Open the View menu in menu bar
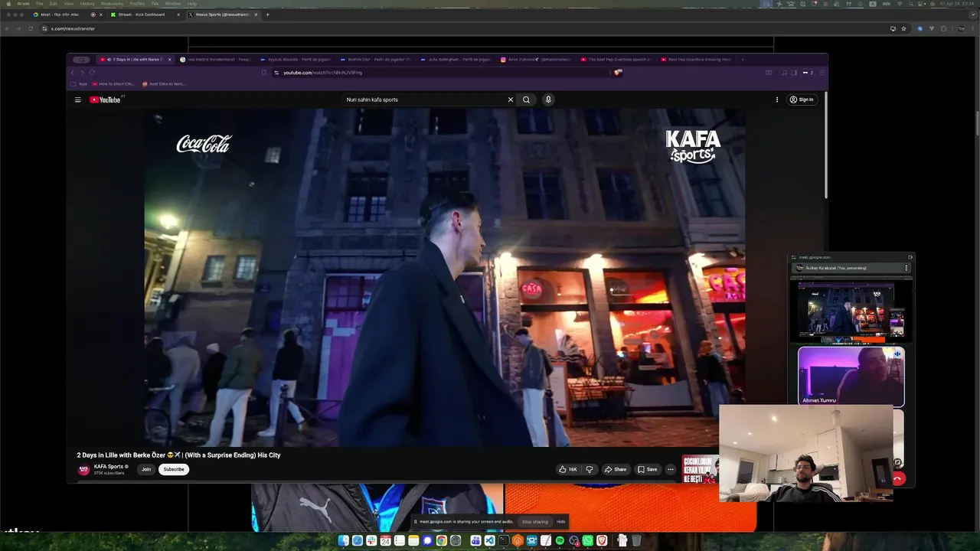Viewport: 980px width, 551px height. coord(69,4)
